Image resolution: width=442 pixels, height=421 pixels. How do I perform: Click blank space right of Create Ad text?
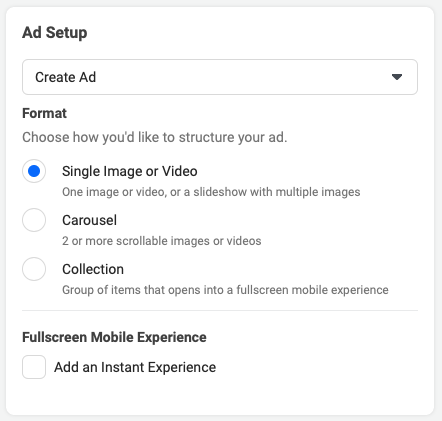click(x=243, y=77)
